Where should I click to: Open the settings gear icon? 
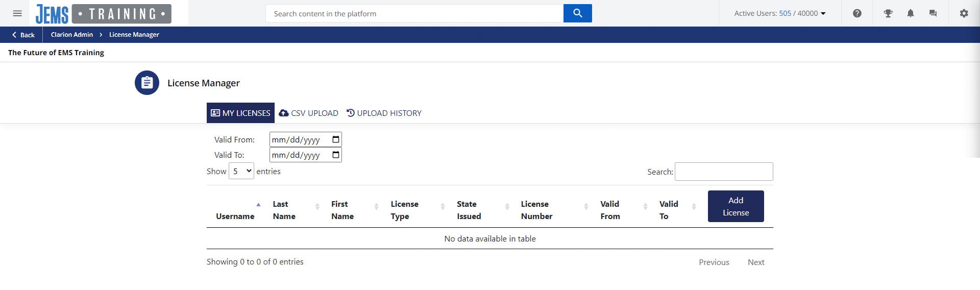point(964,13)
